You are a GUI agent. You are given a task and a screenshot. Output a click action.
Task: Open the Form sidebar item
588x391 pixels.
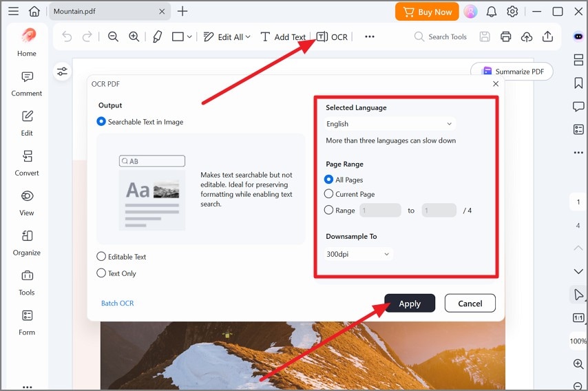point(27,323)
